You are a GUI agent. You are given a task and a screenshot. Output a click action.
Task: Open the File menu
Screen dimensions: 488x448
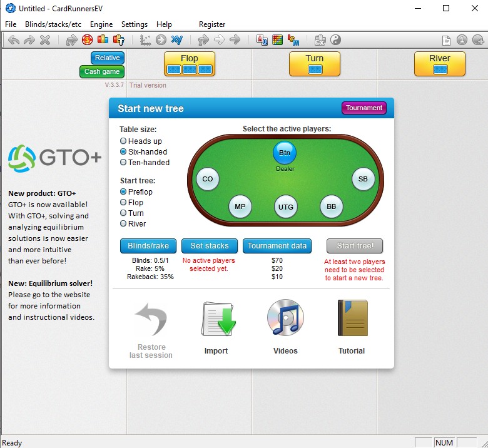pos(11,24)
